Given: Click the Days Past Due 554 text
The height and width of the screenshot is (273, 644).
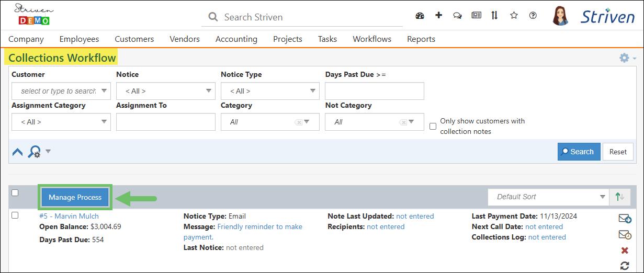Looking at the screenshot, I should coord(72,240).
